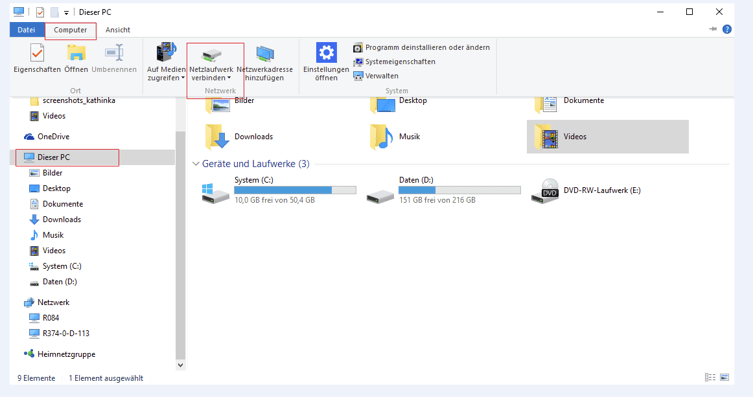
Task: Click '9 Elemente' status bar text
Action: (x=36, y=378)
